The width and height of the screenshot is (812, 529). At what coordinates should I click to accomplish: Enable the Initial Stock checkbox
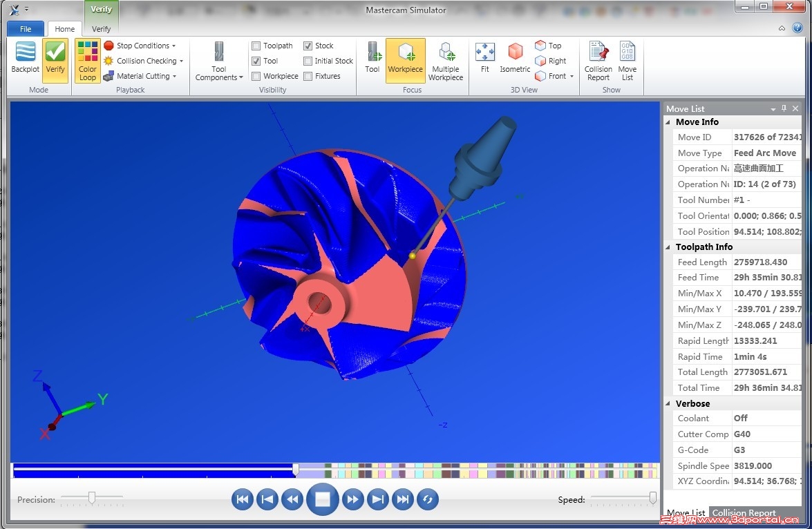coord(308,61)
